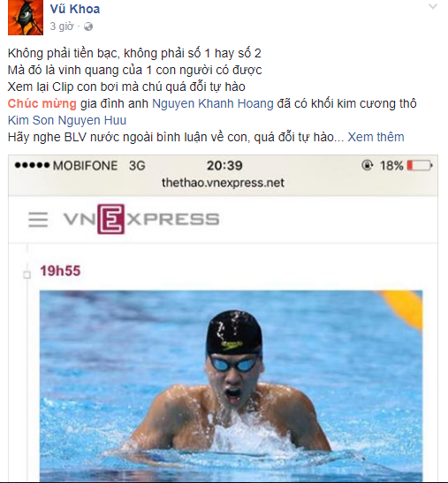
Task: Expand post with Xem thêm
Action: click(x=376, y=137)
